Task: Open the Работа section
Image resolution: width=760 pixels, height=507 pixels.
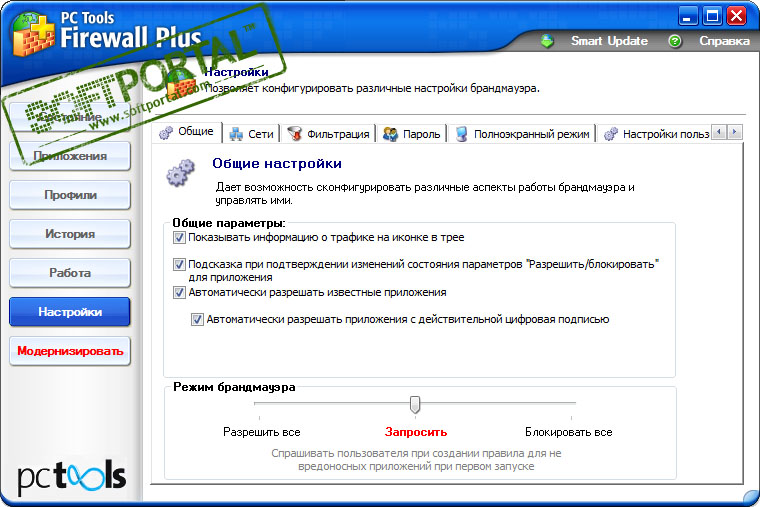Action: 70,272
